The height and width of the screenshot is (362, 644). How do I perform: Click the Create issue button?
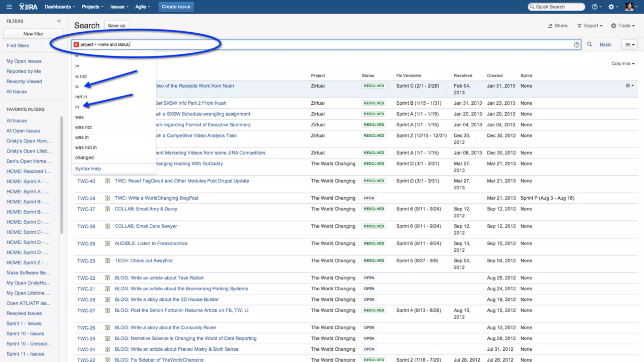tap(176, 7)
